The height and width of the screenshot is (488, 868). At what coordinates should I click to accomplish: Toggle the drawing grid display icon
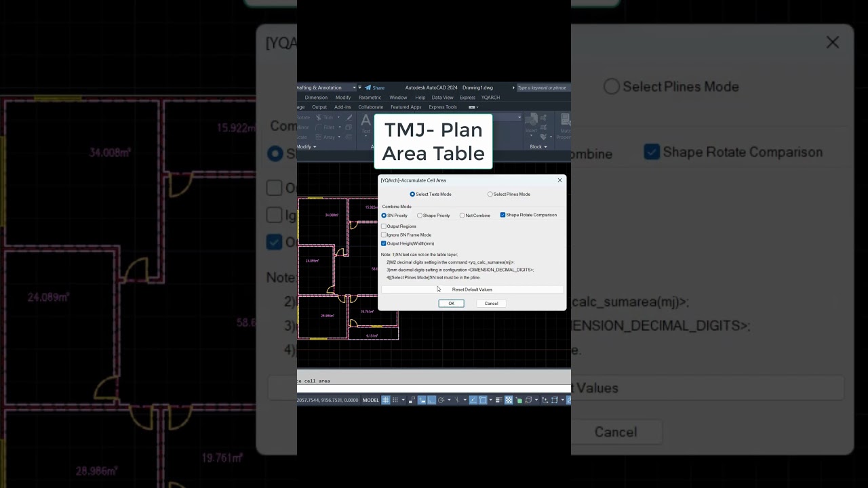tap(386, 400)
